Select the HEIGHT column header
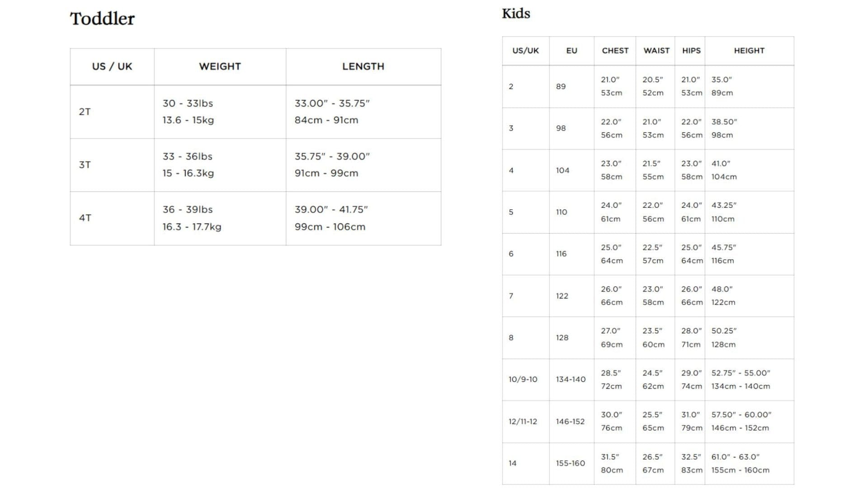868x488 pixels. (x=749, y=51)
